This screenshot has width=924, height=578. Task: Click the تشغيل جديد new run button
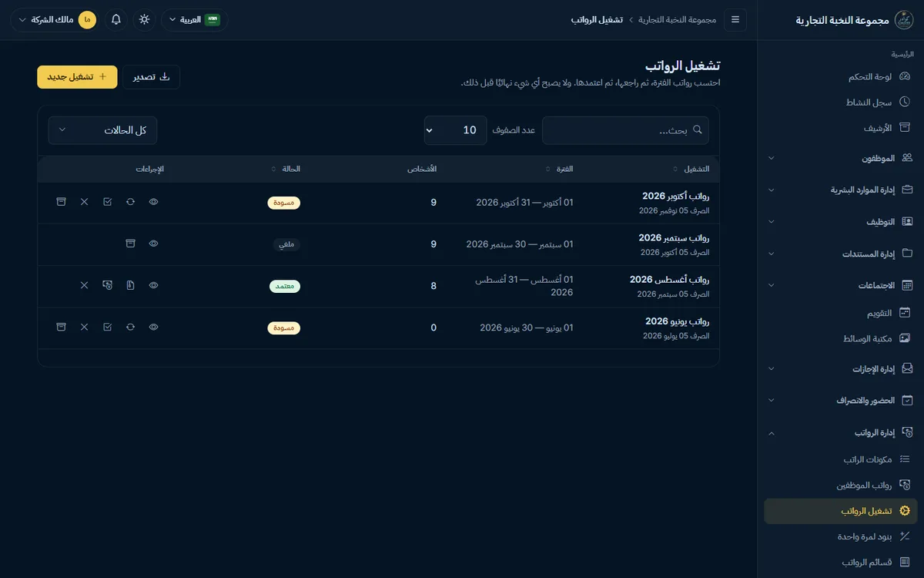click(77, 77)
